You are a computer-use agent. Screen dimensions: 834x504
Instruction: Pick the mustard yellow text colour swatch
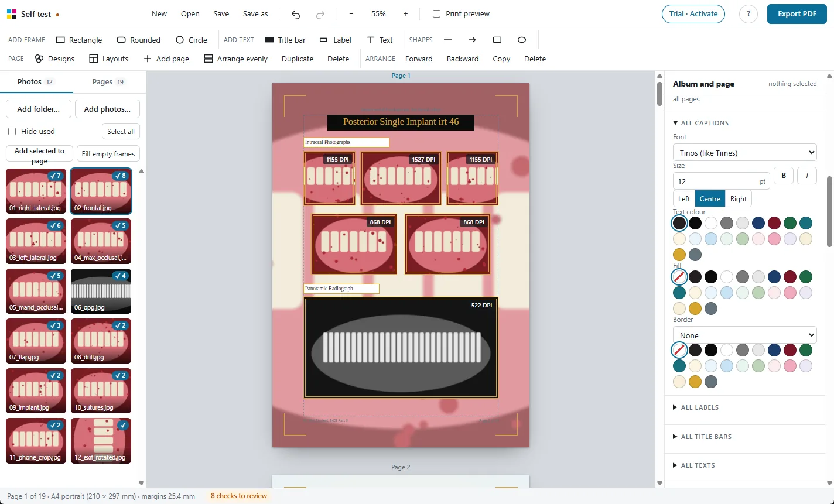pos(679,255)
